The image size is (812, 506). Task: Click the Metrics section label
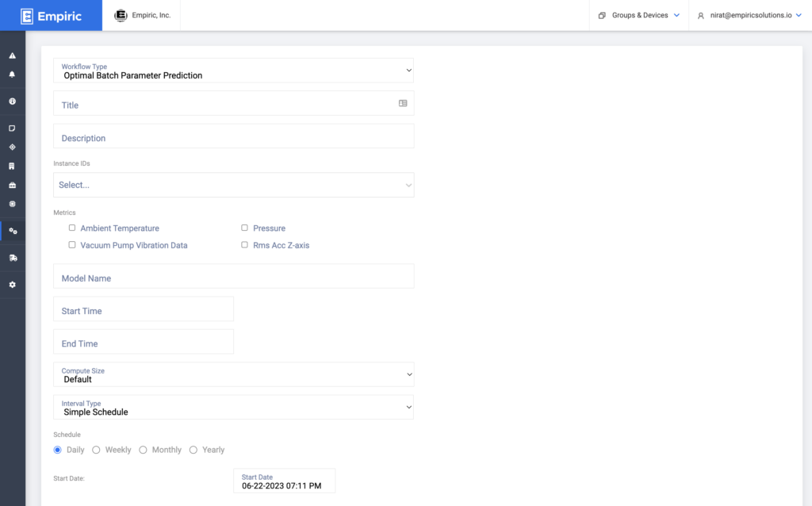pyautogui.click(x=64, y=213)
